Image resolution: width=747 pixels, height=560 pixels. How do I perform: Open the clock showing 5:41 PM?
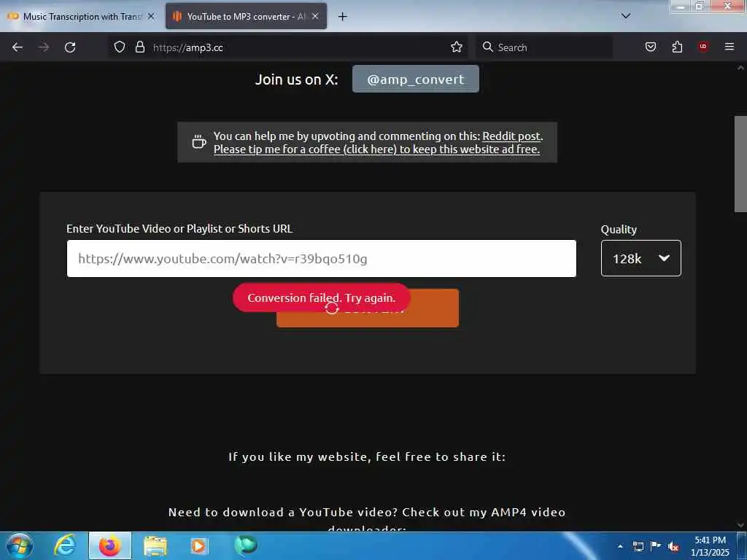[x=710, y=546]
